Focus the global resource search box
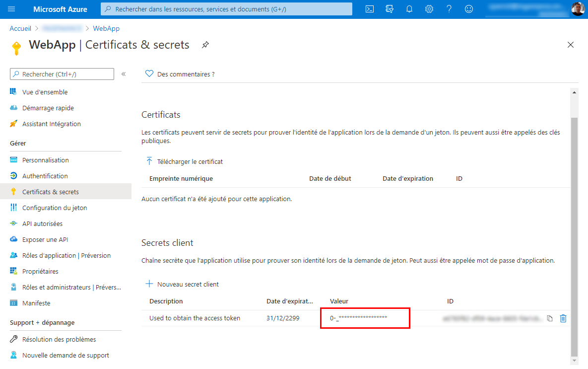The image size is (588, 369). 226,9
